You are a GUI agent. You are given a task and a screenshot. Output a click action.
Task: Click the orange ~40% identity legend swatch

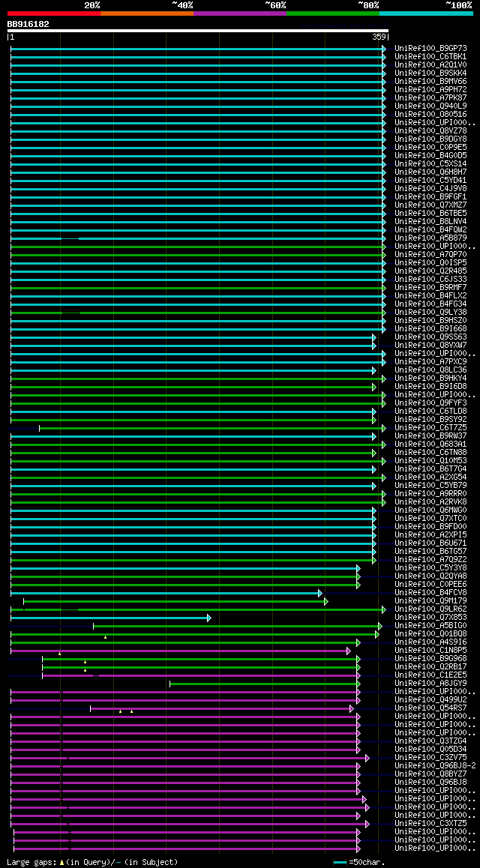[147, 13]
